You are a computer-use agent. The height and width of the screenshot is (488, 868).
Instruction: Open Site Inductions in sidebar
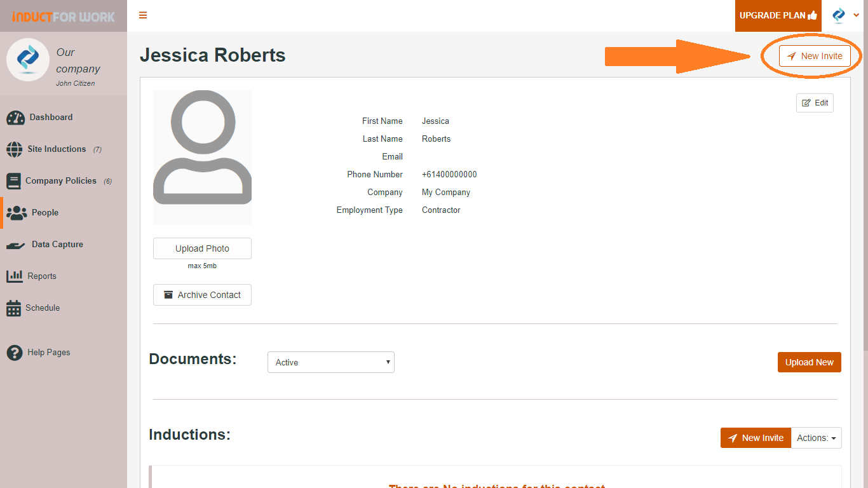point(57,149)
